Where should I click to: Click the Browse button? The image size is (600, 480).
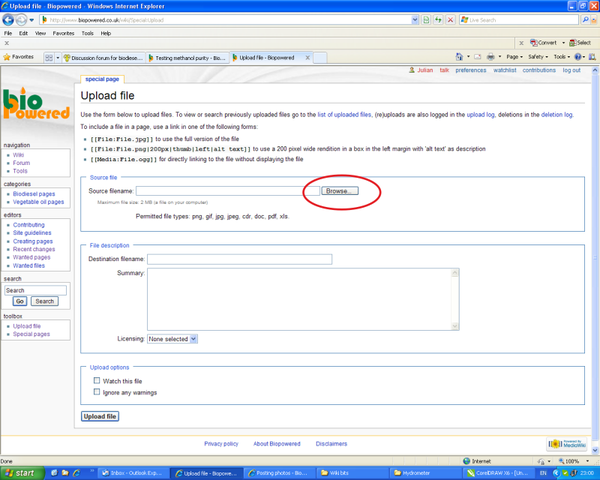coord(339,190)
